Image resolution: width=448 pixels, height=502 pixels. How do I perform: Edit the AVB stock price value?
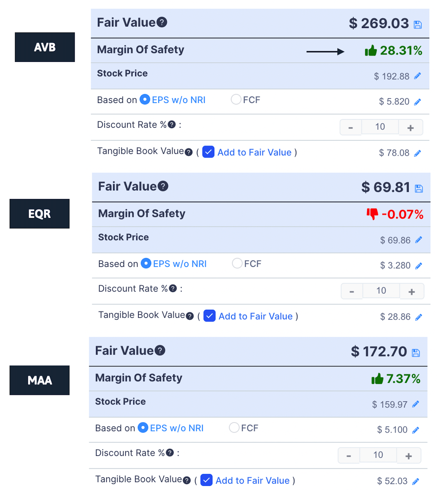417,76
